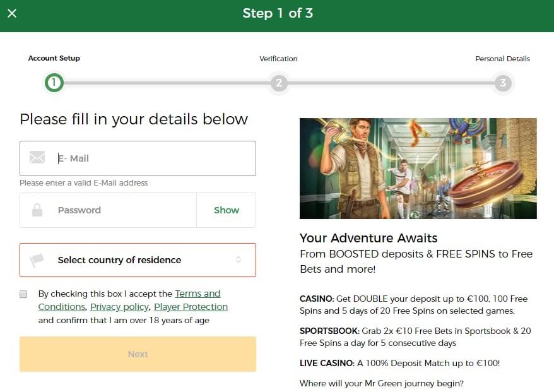Select step 2 Verification circle
Viewport: 554px width, 392px height.
(x=278, y=83)
